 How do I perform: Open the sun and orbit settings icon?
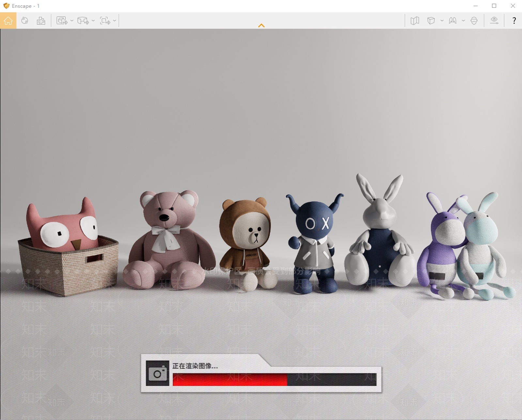click(24, 21)
